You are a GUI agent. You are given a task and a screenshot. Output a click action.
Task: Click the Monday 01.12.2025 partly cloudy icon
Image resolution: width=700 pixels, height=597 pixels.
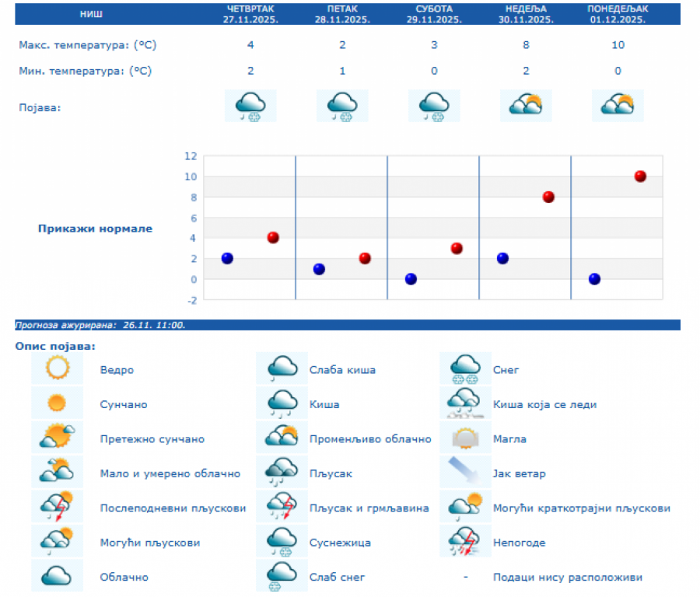tap(618, 106)
